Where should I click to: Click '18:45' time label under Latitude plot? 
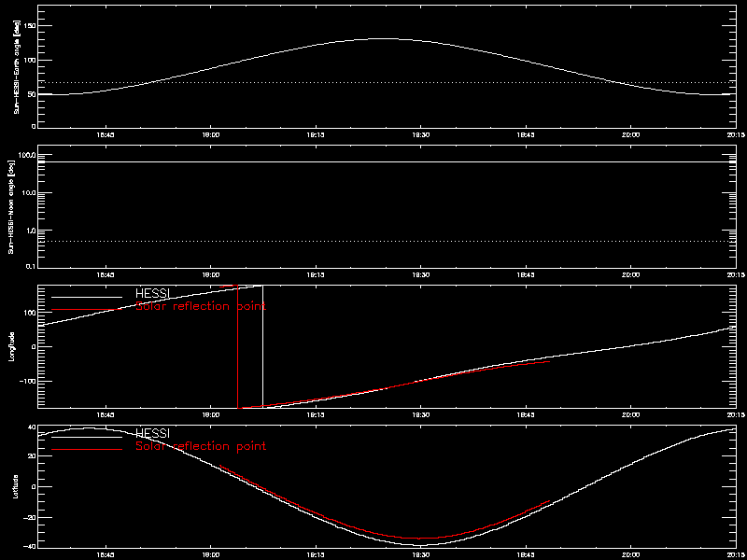pos(106,555)
